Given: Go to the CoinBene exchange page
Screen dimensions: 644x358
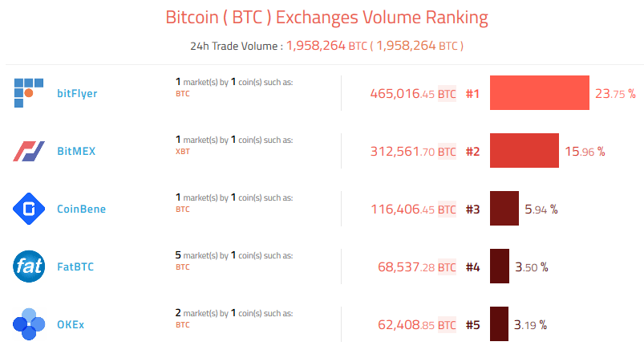Looking at the screenshot, I should coord(81,210).
